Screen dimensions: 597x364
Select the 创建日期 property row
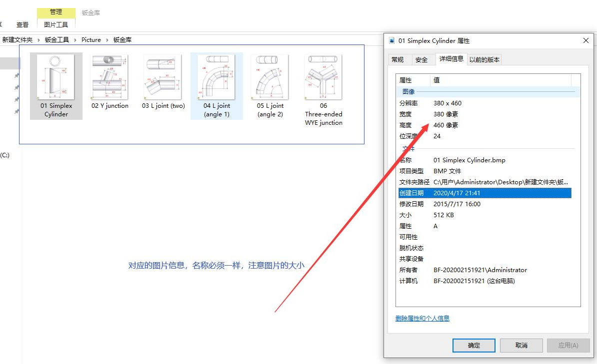coord(484,193)
